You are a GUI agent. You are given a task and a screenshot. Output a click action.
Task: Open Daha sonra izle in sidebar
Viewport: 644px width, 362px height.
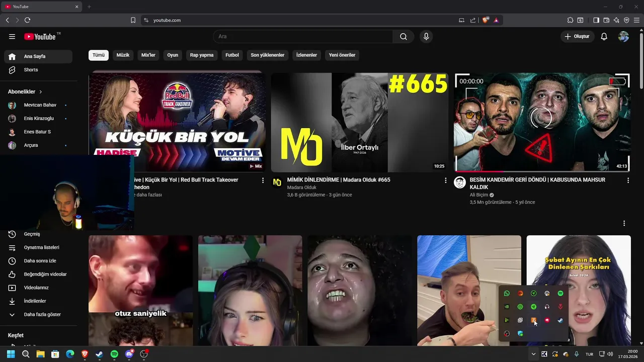38,261
